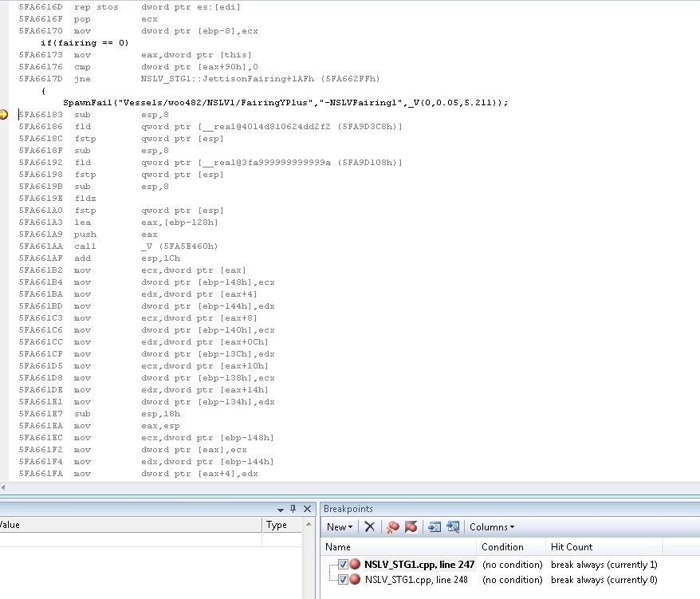Click fld __real@3fa999999999999a instruction

click(210, 163)
